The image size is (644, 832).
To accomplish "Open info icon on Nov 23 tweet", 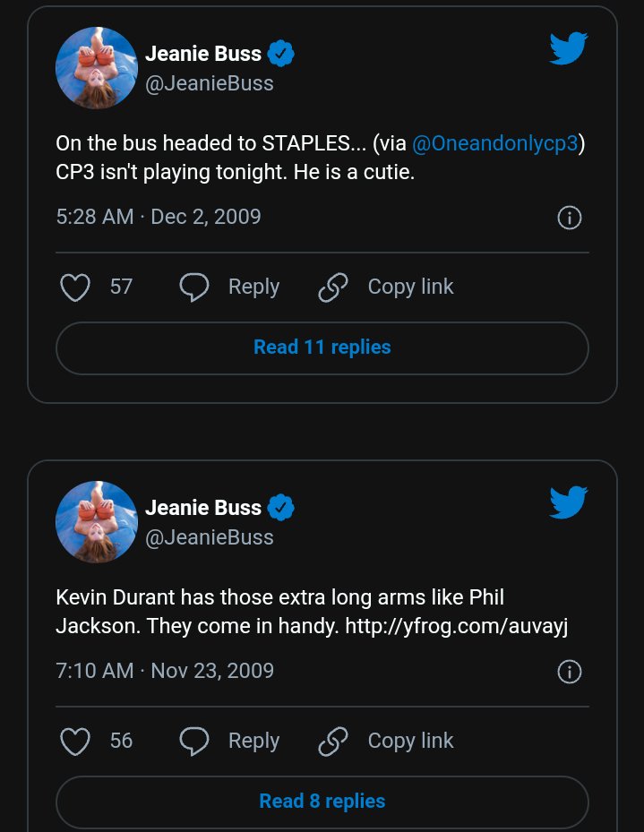I will 570,672.
